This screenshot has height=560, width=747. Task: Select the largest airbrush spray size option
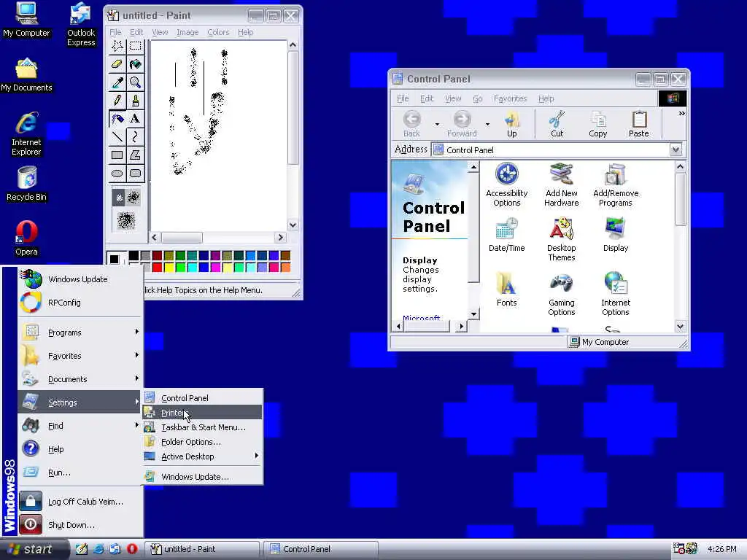[126, 220]
